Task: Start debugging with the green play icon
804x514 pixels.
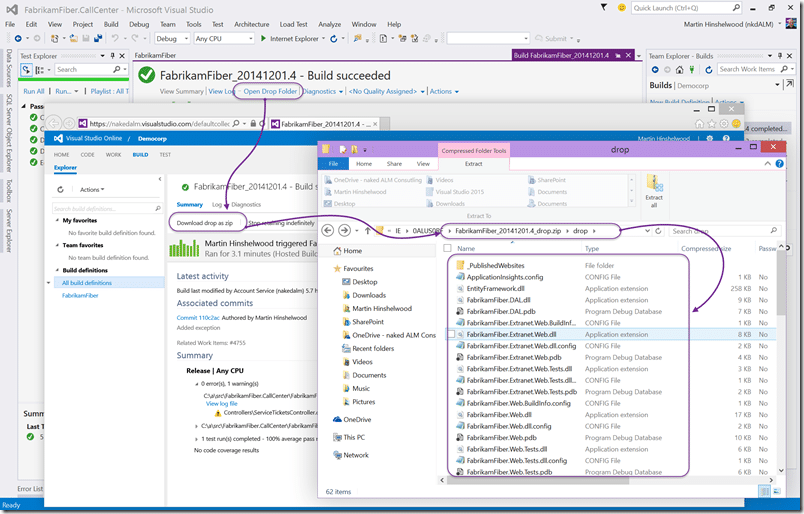Action: (263, 38)
